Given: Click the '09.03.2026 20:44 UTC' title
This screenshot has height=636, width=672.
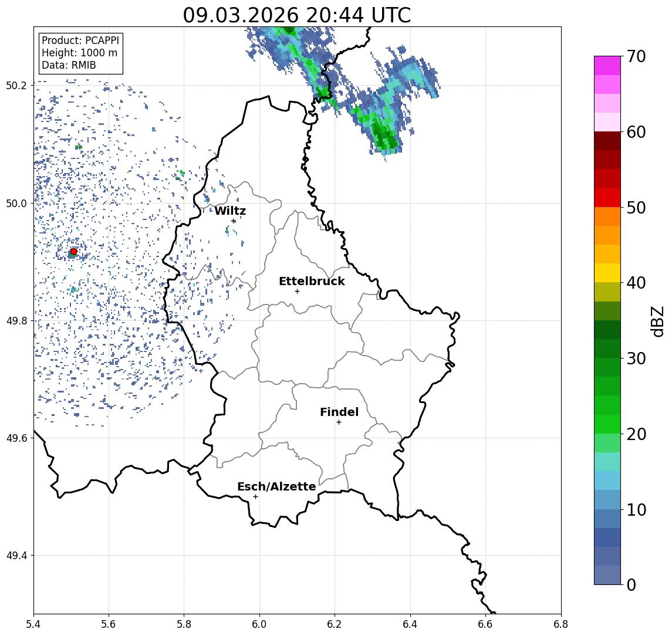Looking at the screenshot, I should [297, 15].
